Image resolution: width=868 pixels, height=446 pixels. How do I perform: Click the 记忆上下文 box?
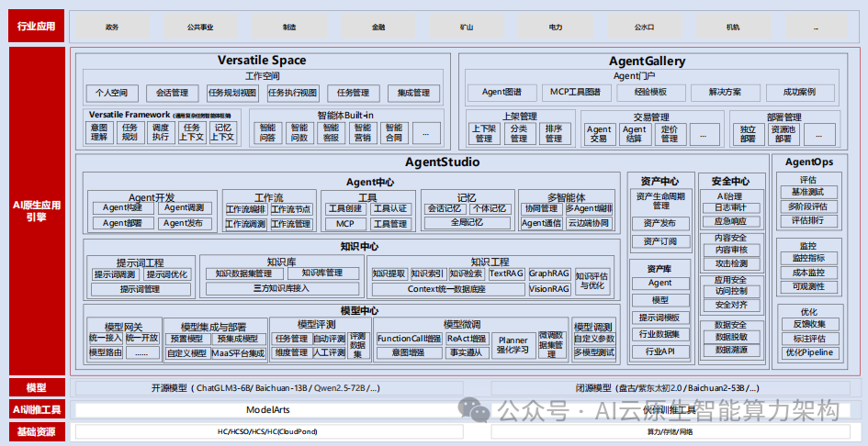point(222,133)
